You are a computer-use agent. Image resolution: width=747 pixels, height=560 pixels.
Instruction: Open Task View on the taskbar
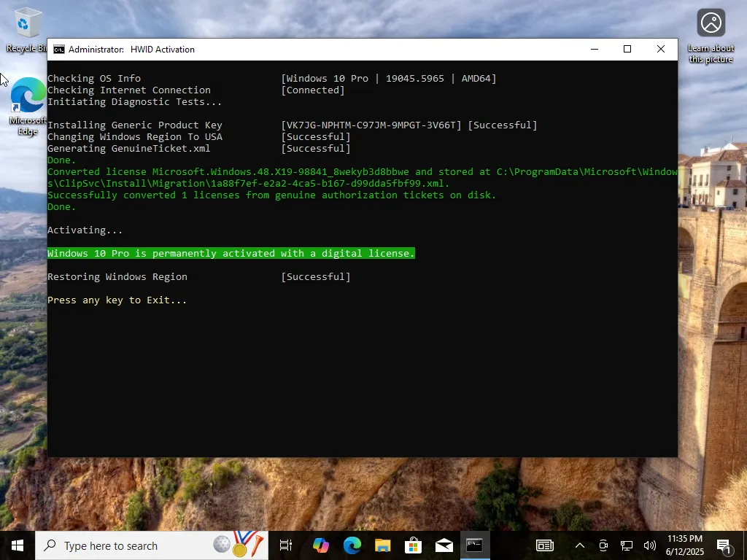tap(286, 545)
